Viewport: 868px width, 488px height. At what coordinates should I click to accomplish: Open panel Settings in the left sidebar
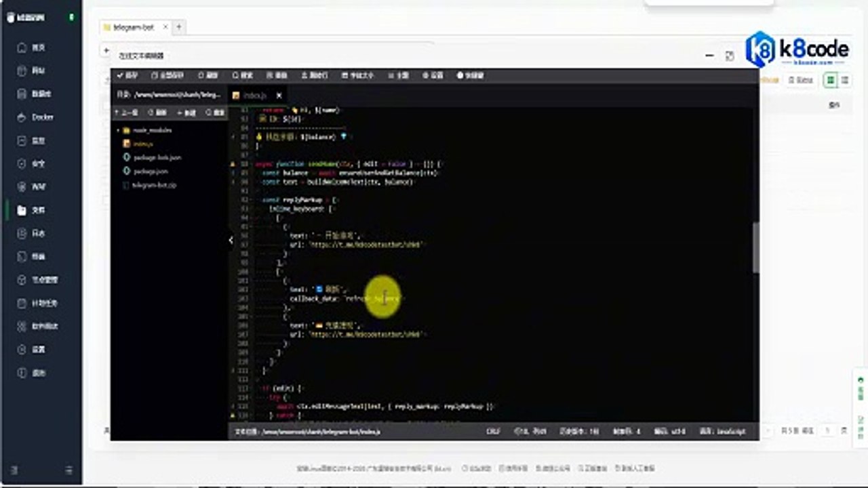[31, 349]
